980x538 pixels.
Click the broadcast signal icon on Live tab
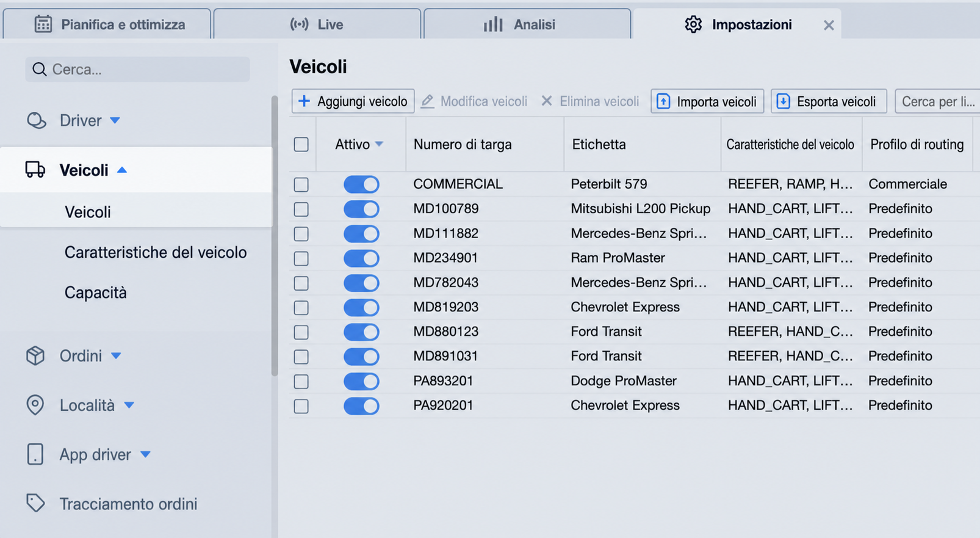click(299, 24)
